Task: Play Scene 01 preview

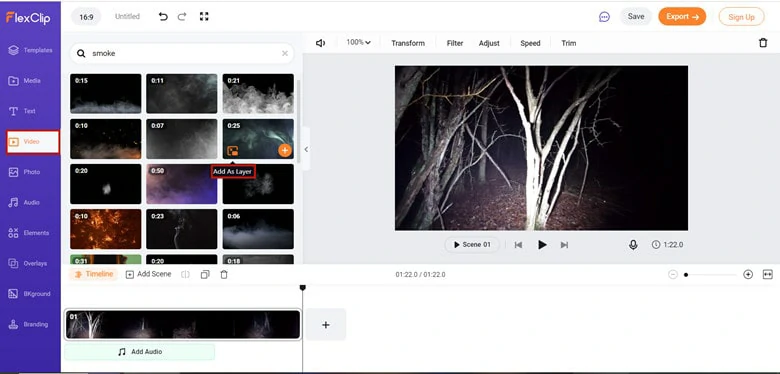Action: [x=472, y=245]
